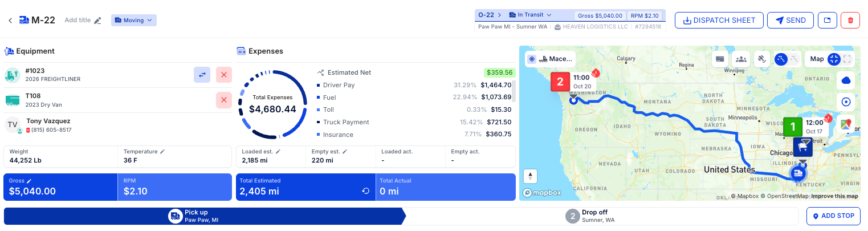Delete the move with red trash icon
Viewport: 868px width, 231px height.
[850, 21]
